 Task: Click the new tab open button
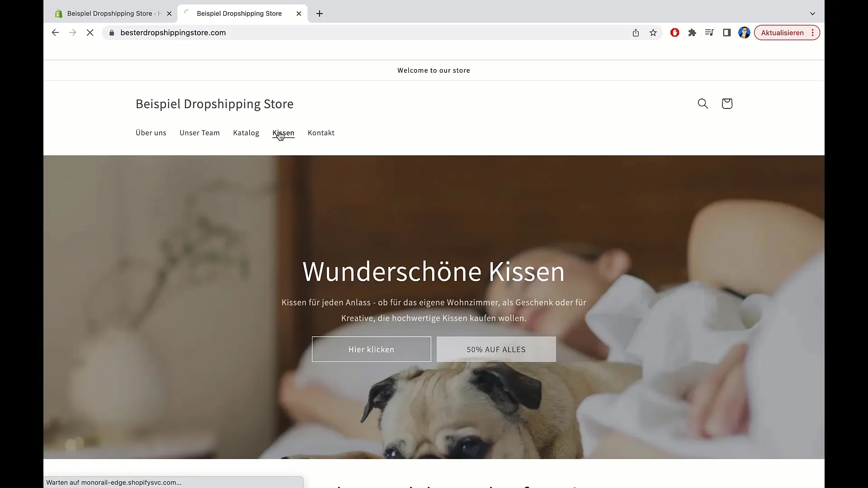point(320,13)
